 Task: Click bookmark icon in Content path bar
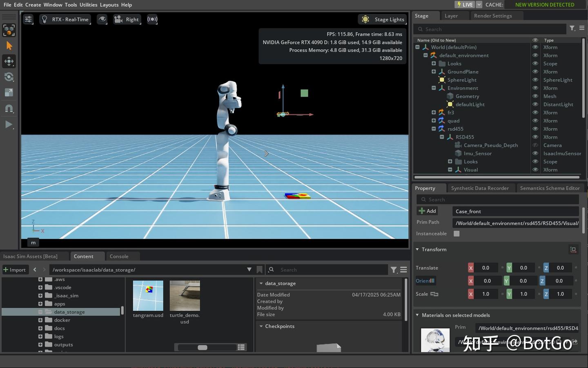point(259,269)
